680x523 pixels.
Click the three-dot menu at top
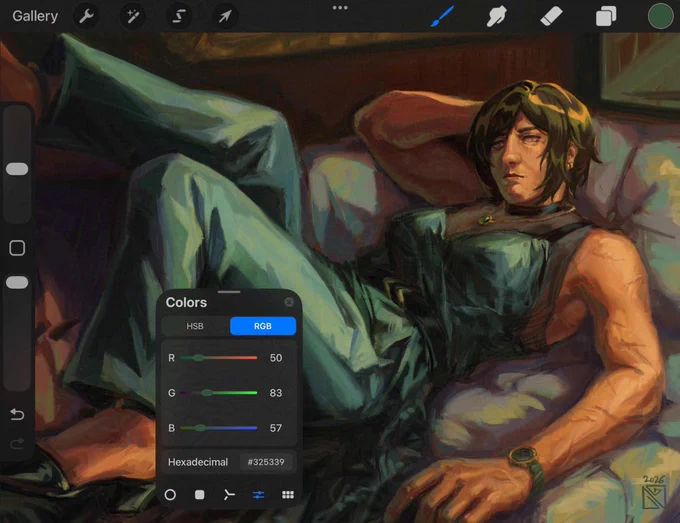tap(340, 7)
